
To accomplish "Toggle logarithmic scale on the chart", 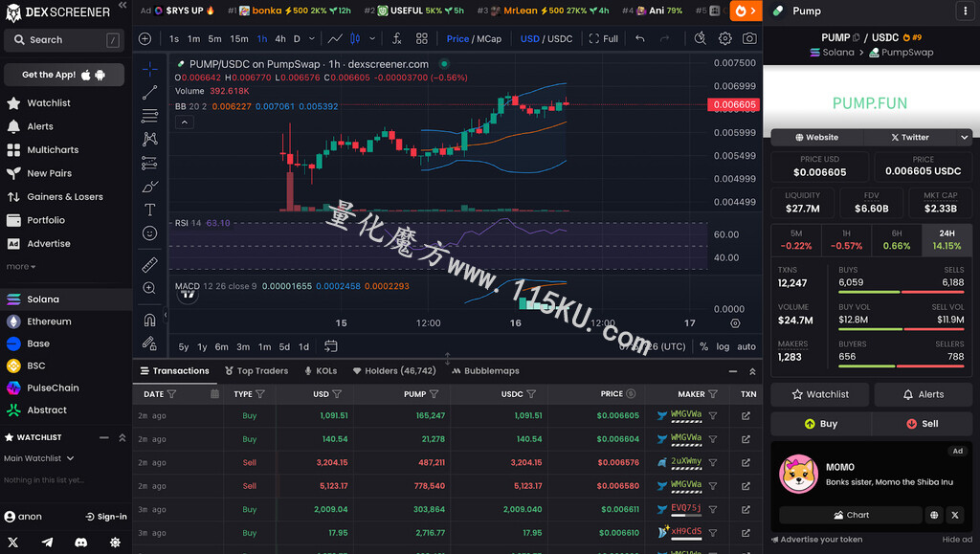I will (x=723, y=346).
